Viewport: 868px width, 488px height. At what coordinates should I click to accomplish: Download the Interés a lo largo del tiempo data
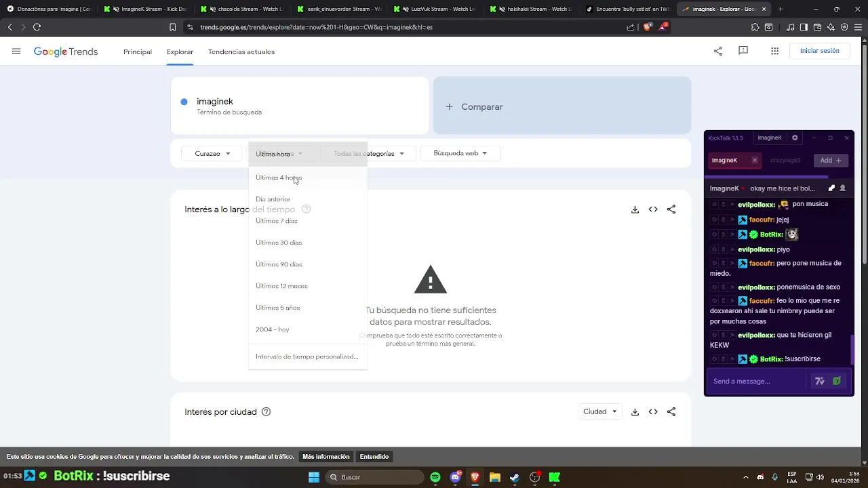(x=635, y=209)
